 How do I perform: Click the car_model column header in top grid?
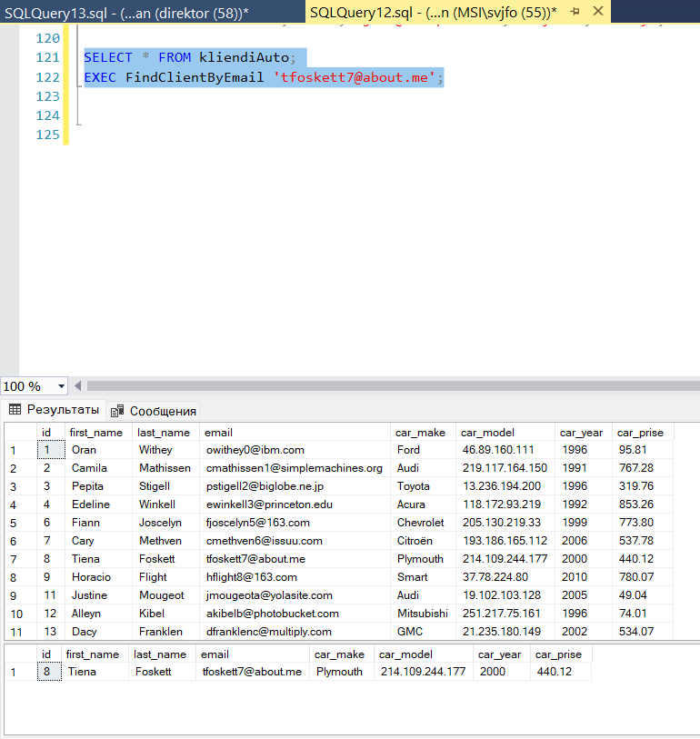(x=505, y=432)
